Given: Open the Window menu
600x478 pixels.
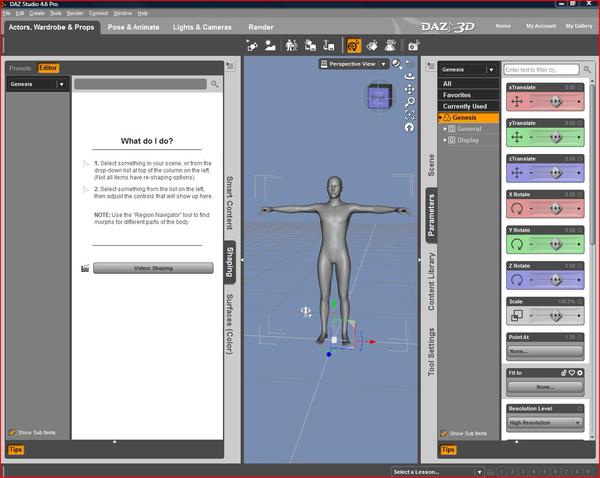Looking at the screenshot, I should click(x=122, y=13).
